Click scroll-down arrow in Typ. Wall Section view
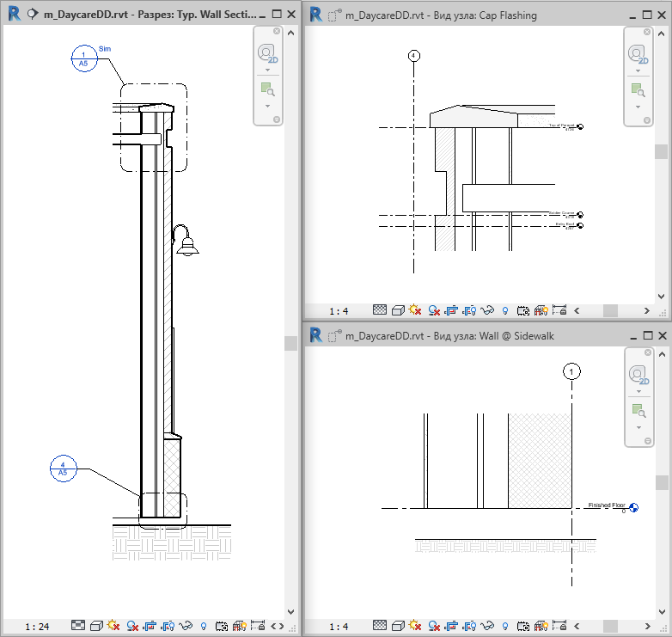Image resolution: width=672 pixels, height=637 pixels. tap(290, 612)
